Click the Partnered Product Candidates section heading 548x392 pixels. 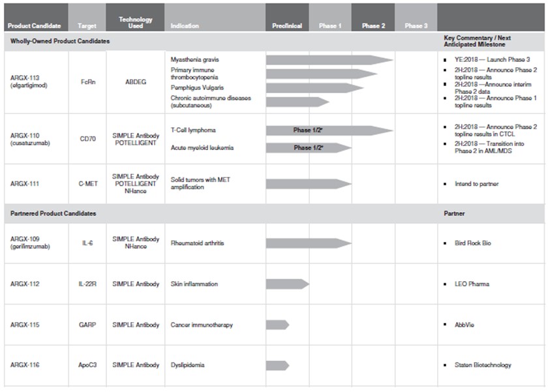tap(53, 213)
